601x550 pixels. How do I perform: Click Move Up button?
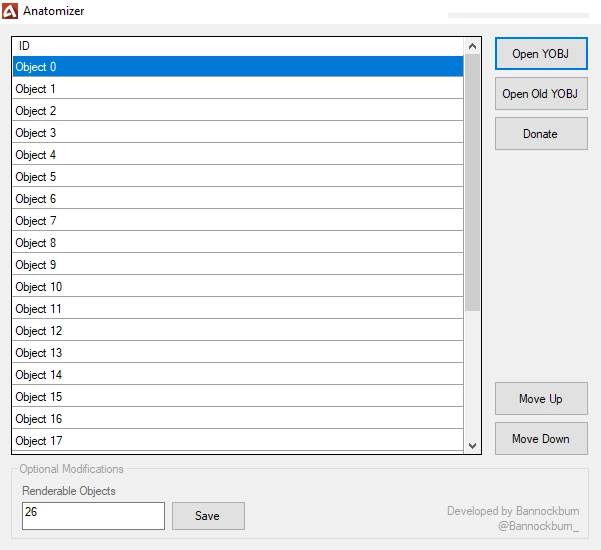[x=540, y=399]
